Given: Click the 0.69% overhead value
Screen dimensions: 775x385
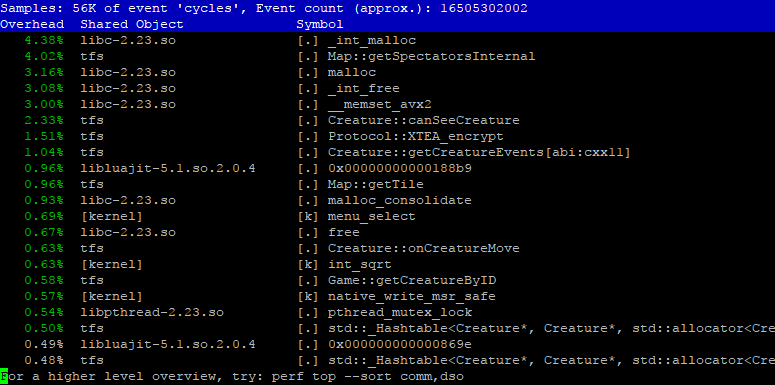Looking at the screenshot, I should click(44, 216).
